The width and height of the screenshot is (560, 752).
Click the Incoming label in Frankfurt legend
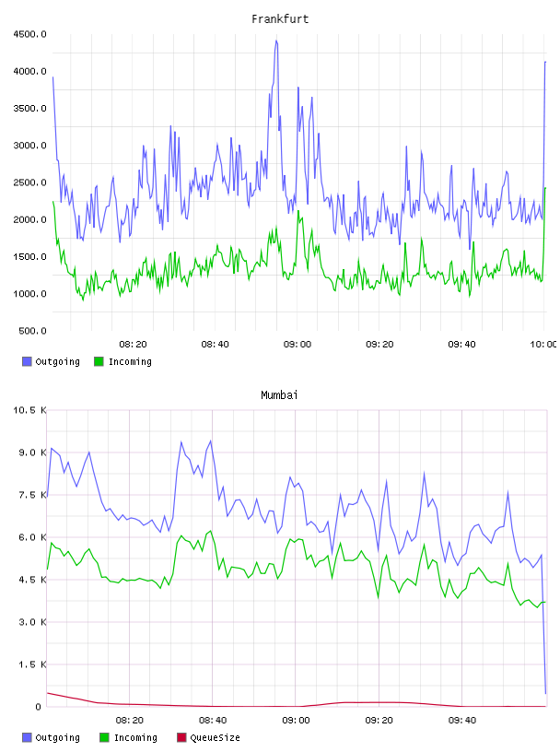click(130, 361)
